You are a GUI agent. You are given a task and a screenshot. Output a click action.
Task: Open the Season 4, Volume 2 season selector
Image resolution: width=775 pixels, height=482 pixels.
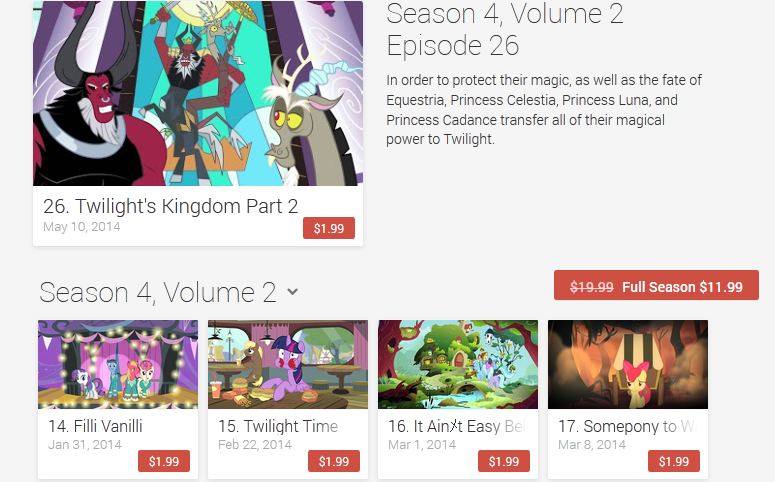point(168,292)
